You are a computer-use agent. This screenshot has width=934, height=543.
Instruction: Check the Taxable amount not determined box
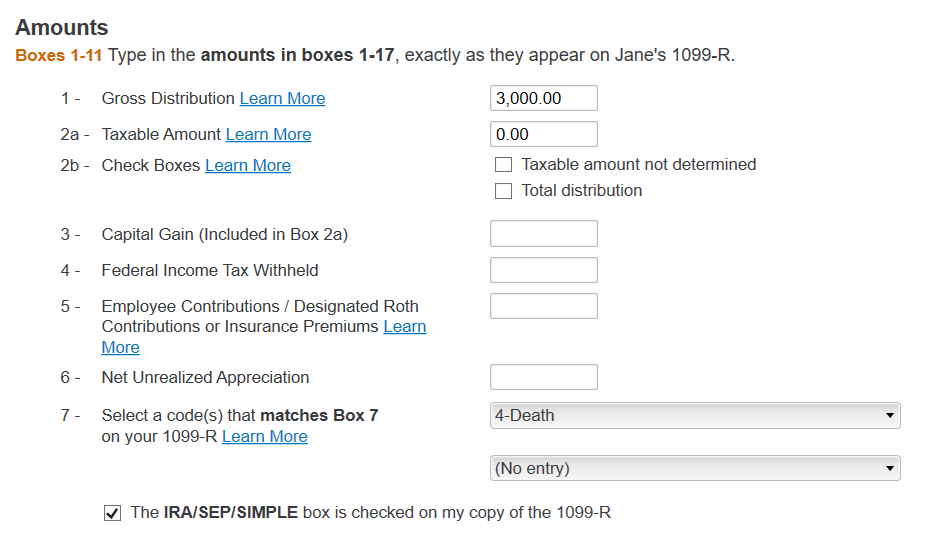[504, 165]
